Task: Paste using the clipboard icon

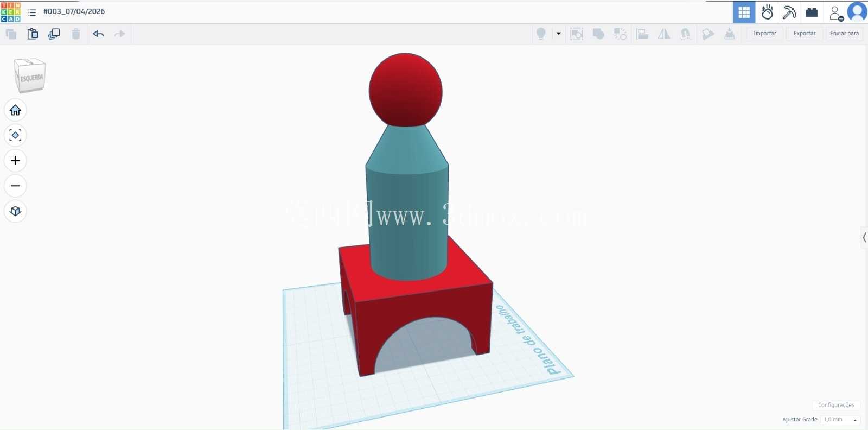Action: tap(33, 34)
